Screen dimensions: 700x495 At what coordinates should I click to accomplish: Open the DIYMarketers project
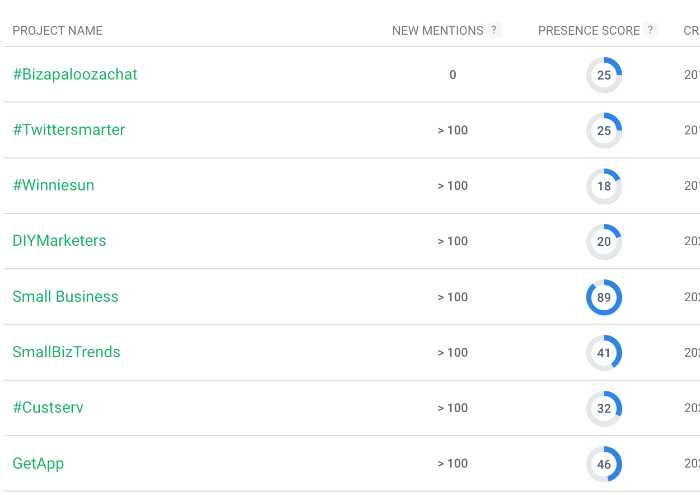[x=59, y=241]
